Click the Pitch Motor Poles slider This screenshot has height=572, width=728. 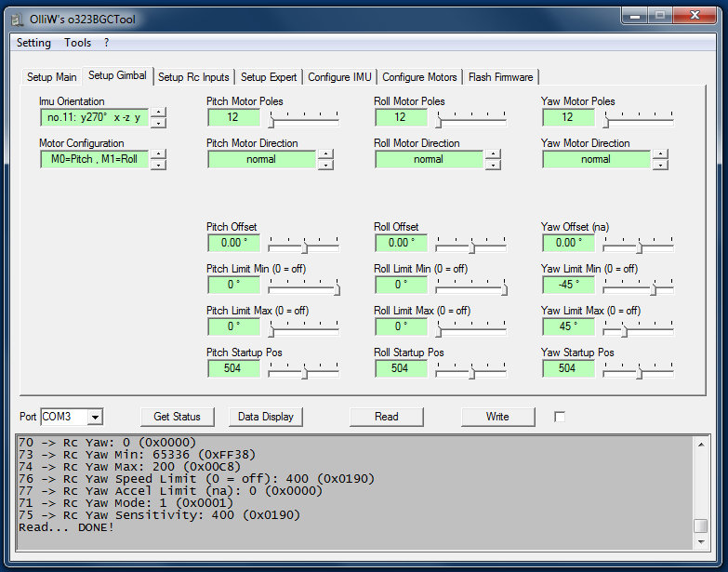pyautogui.click(x=303, y=118)
